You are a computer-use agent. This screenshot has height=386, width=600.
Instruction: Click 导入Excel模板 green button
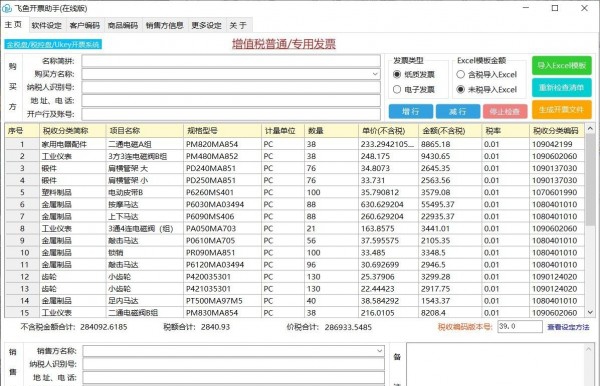pos(561,65)
